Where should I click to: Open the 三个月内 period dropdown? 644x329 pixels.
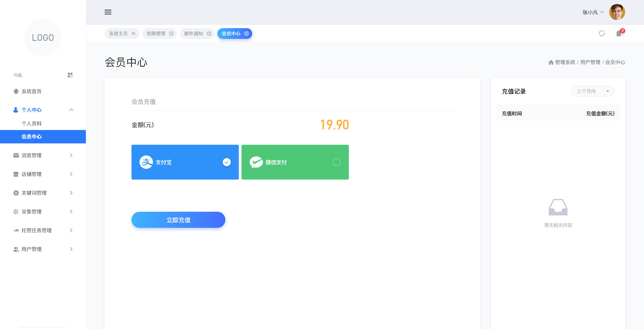593,91
